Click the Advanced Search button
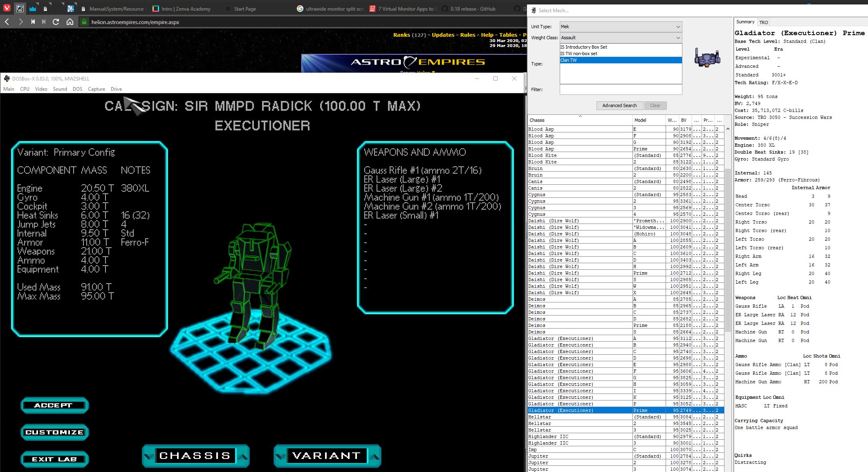The height and width of the screenshot is (472, 868). (619, 105)
